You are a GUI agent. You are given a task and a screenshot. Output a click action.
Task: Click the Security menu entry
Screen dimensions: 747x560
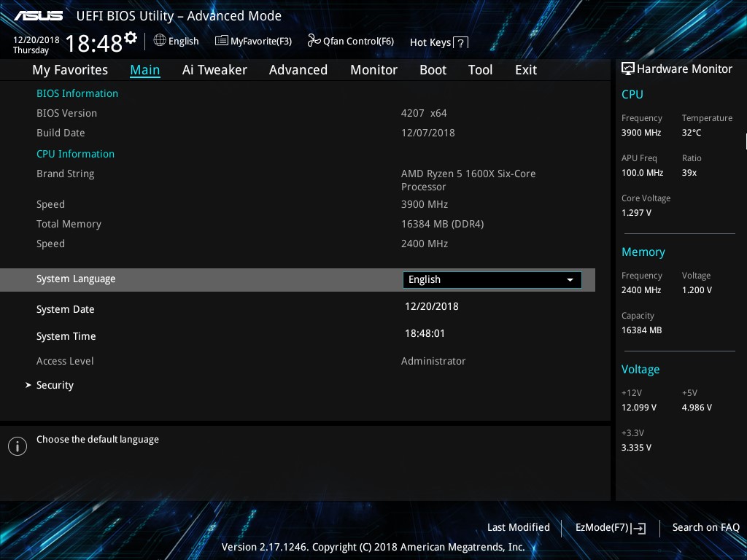pyautogui.click(x=55, y=385)
